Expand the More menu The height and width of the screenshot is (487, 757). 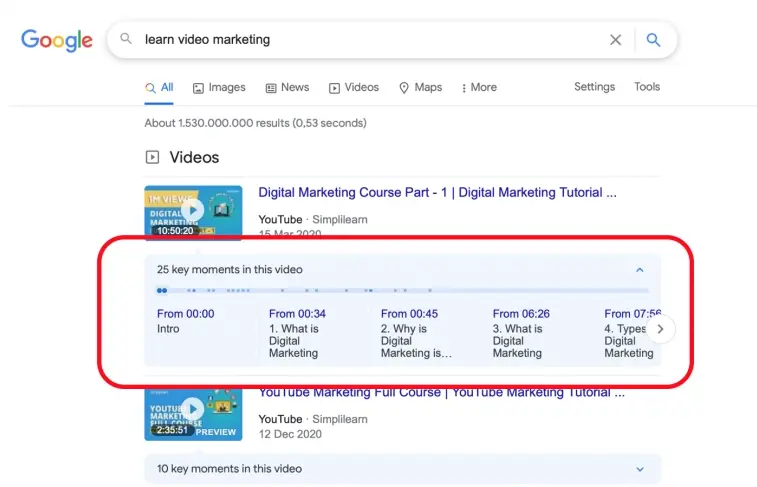pyautogui.click(x=479, y=88)
